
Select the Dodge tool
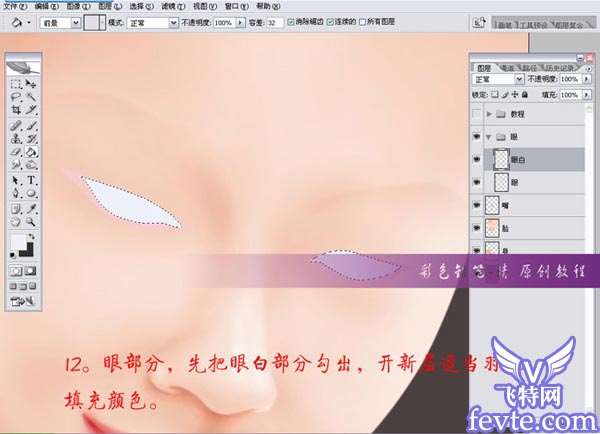point(31,165)
